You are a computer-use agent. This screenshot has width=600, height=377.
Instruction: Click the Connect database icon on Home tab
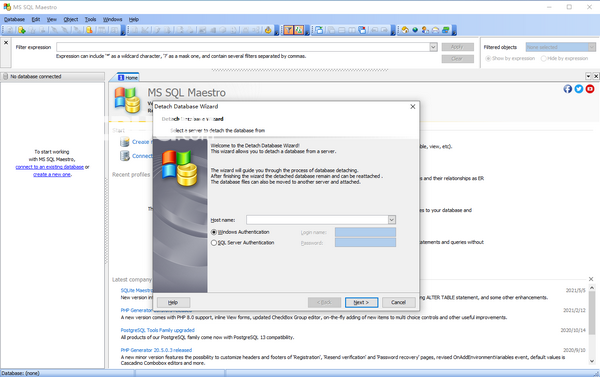tap(124, 156)
